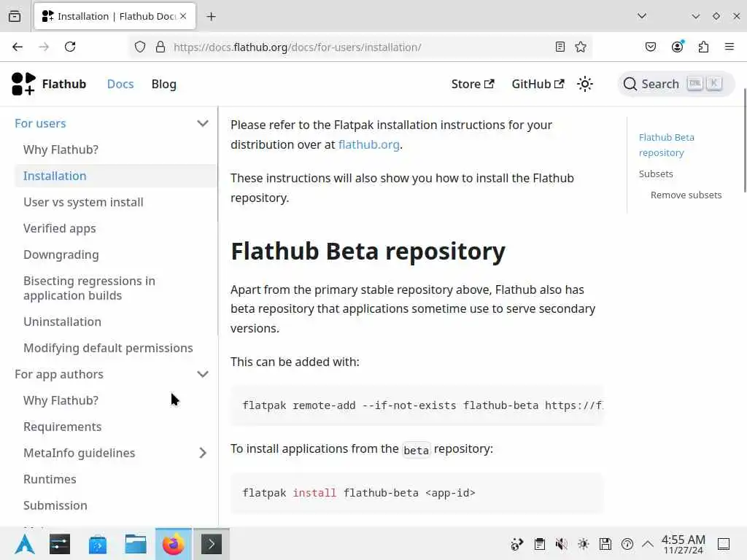Expand hidden tray icons arrow
Image resolution: width=747 pixels, height=560 pixels.
coord(648,544)
